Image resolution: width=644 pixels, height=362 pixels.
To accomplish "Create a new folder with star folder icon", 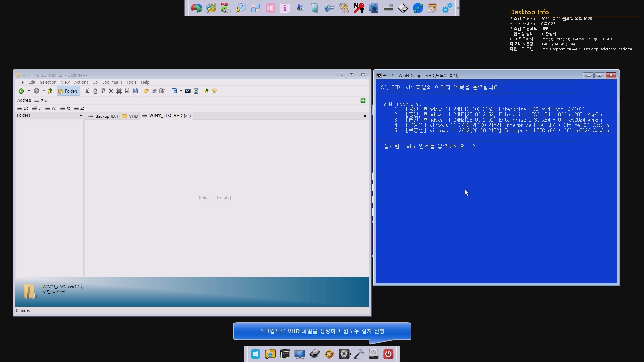I will pos(146,91).
